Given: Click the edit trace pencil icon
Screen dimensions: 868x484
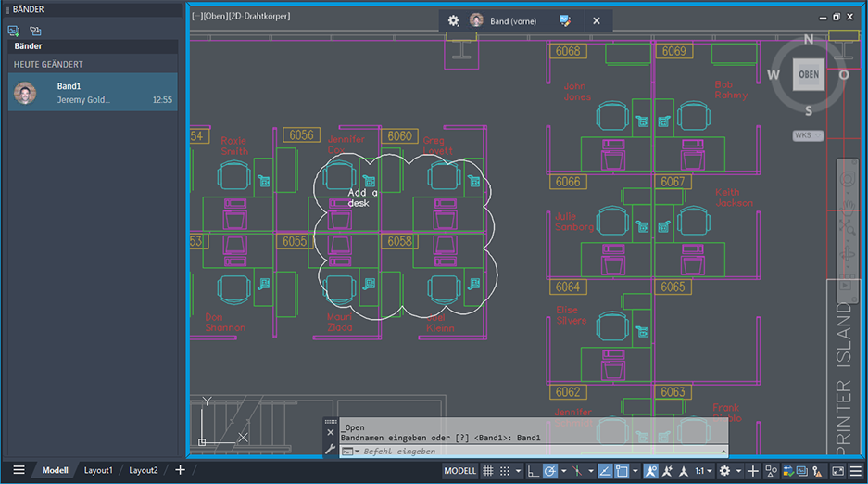Looking at the screenshot, I should coord(565,20).
